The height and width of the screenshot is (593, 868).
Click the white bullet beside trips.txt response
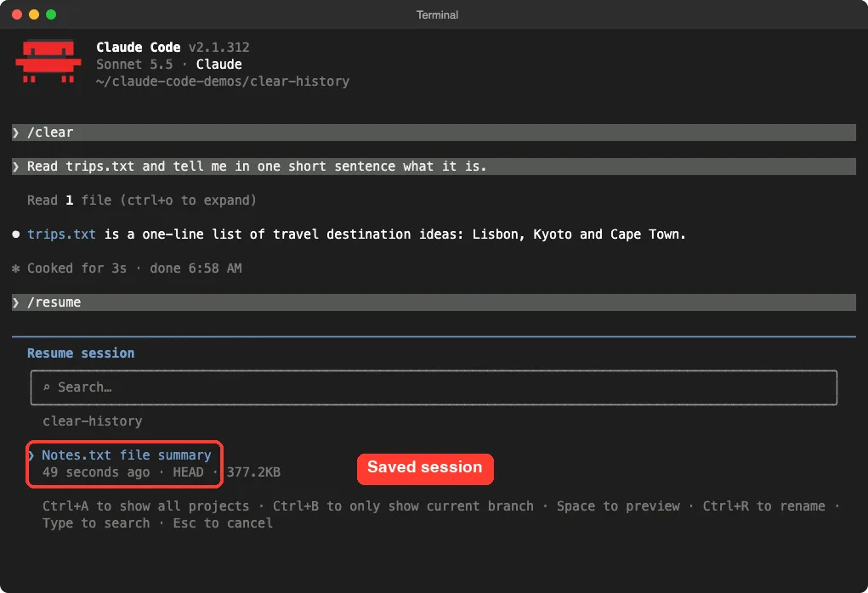tap(15, 234)
